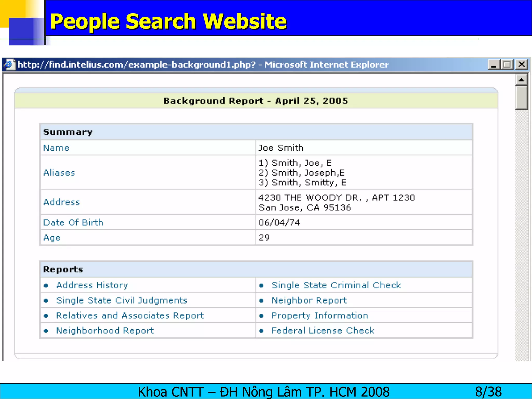Click alias '3) Smith, Smitty, E'
The height and width of the screenshot is (399, 532).
coord(302,183)
